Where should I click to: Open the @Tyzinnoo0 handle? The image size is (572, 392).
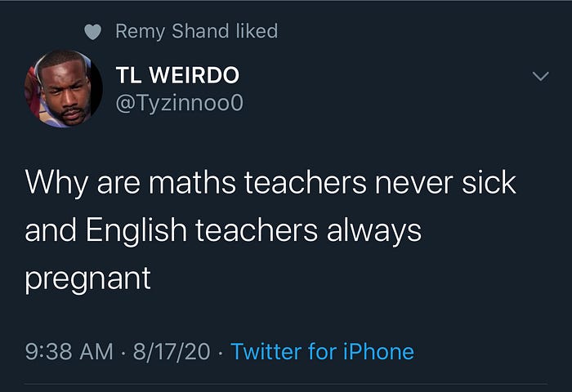[x=179, y=103]
